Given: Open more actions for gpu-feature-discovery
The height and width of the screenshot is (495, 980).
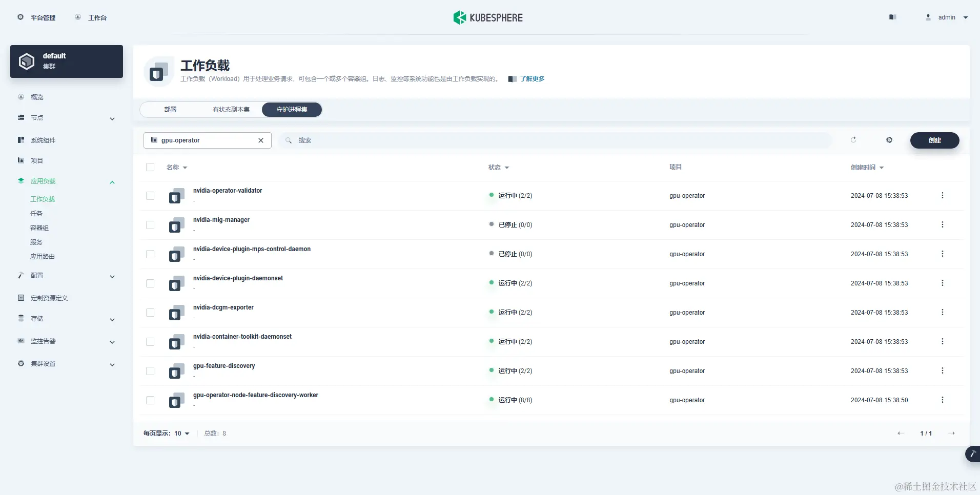Looking at the screenshot, I should point(942,370).
